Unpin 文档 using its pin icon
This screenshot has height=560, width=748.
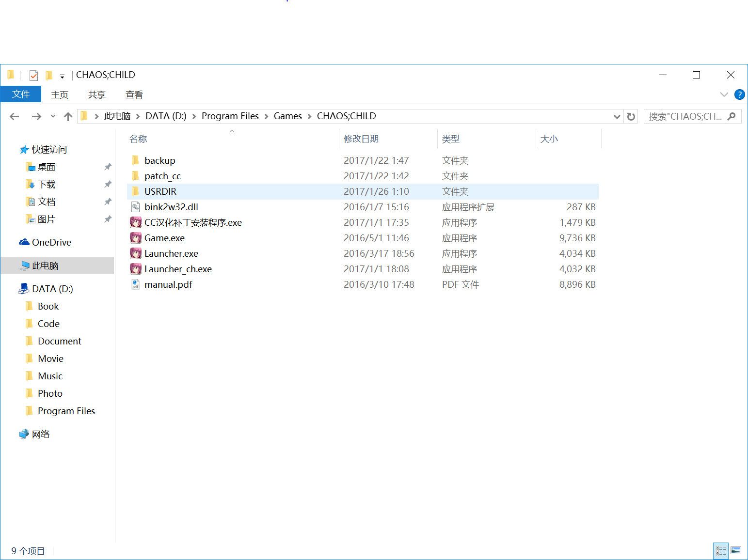tap(108, 202)
